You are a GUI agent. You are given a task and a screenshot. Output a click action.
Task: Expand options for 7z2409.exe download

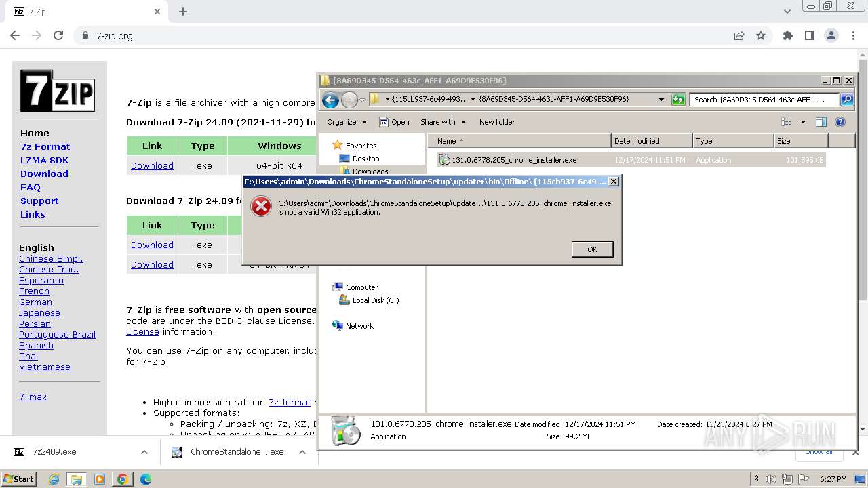coord(144,452)
